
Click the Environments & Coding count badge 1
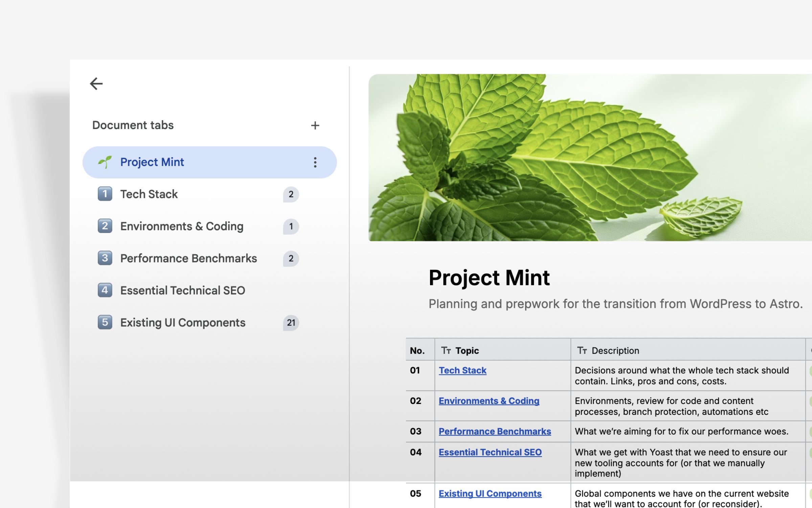[x=291, y=227]
